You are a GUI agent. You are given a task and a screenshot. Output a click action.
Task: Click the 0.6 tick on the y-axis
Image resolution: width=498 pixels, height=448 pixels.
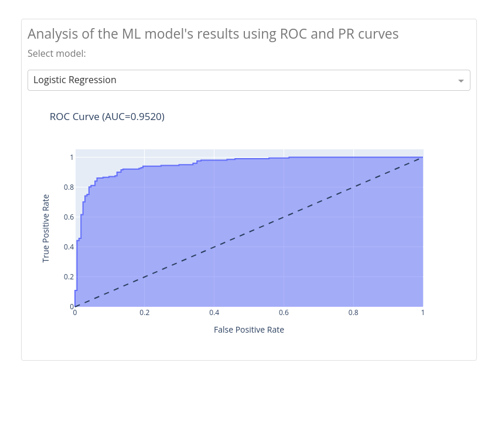[69, 217]
